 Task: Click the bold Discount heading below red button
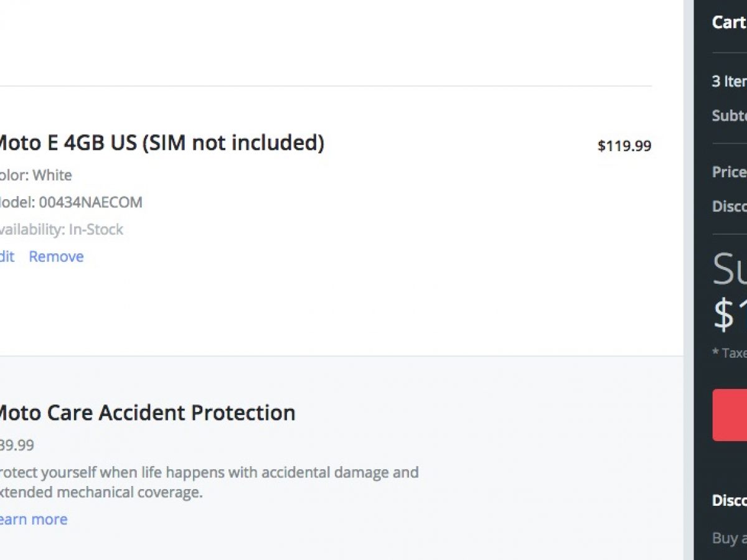(x=729, y=500)
